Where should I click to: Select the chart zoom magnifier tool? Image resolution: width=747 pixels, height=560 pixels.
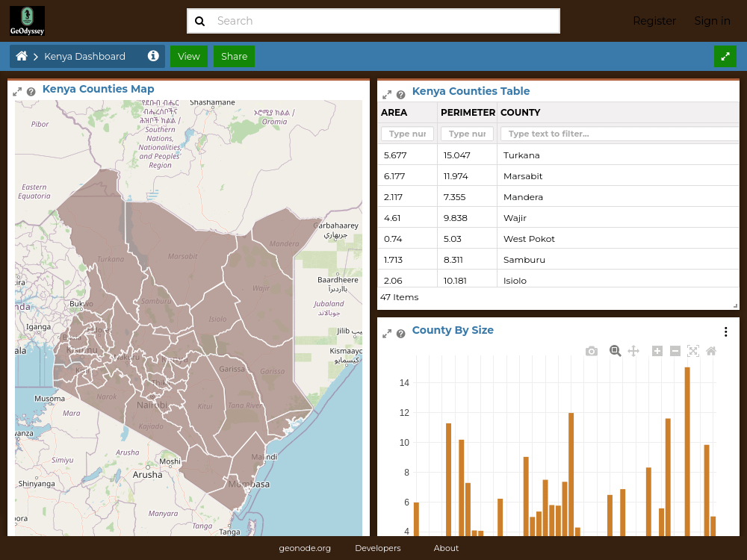click(x=615, y=352)
